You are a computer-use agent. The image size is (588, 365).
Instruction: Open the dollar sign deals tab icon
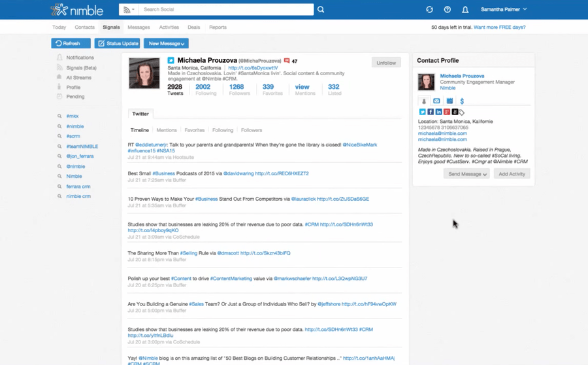click(462, 101)
